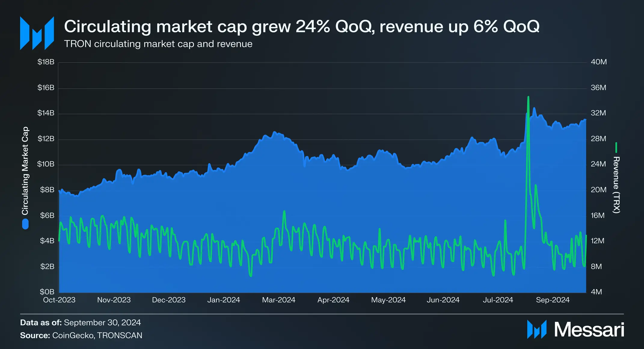Click the Messari logo icon at top left
Viewport: 644px width, 349px height.
[37, 33]
